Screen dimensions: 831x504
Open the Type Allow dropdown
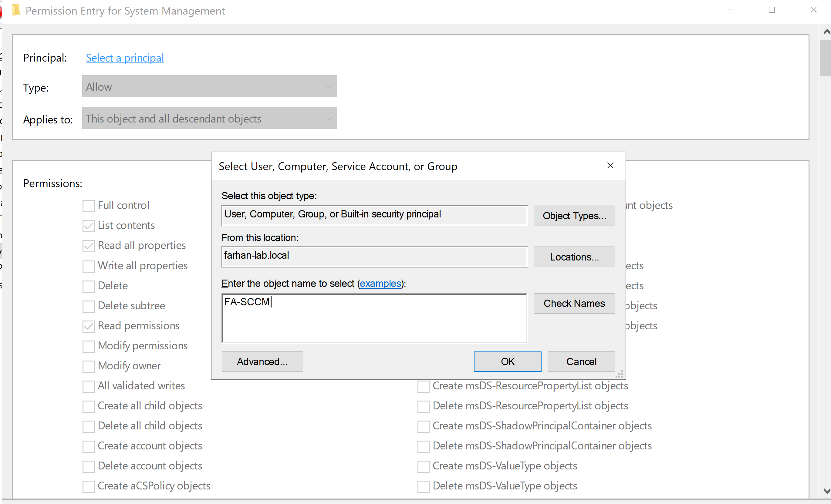(209, 87)
